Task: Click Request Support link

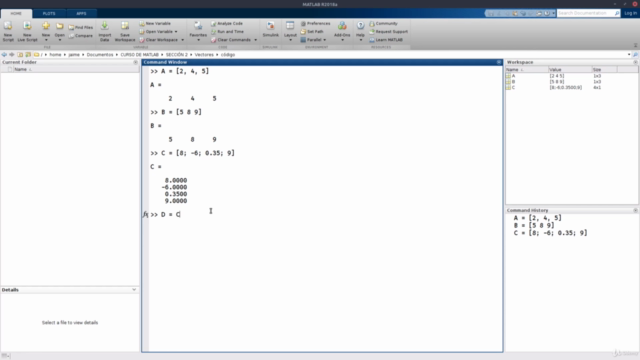Action: 389,31
